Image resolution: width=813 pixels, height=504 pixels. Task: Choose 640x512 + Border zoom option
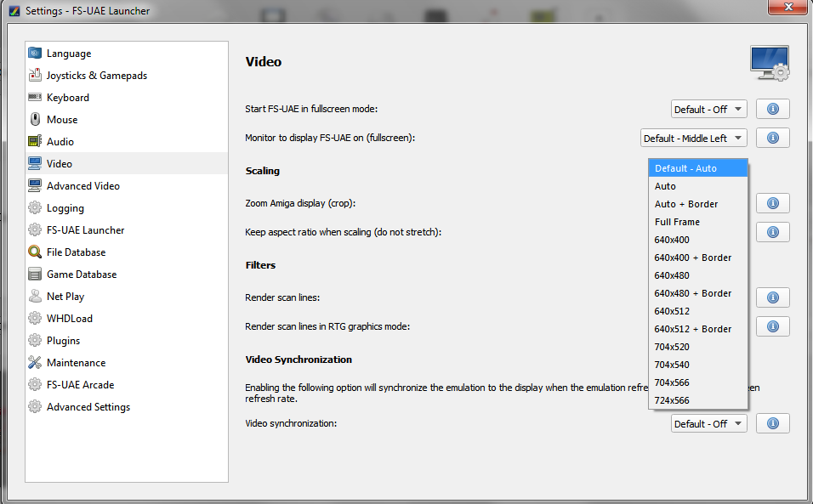click(693, 329)
